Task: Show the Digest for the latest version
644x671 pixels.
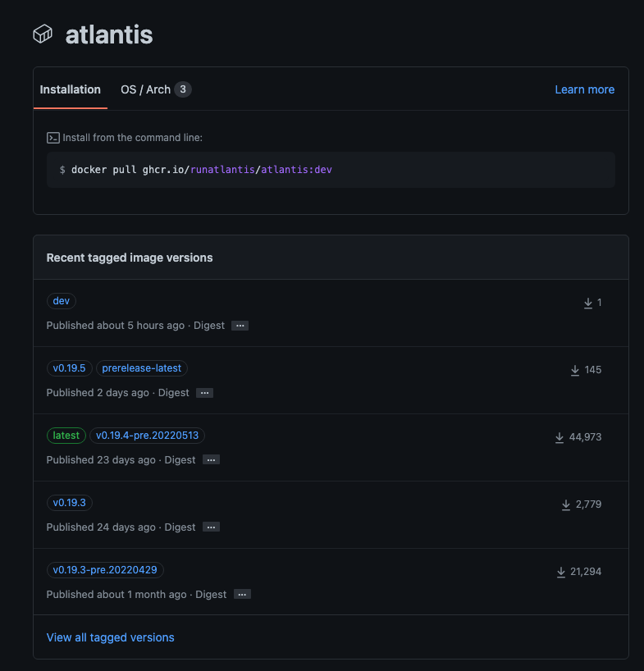Action: [210, 460]
